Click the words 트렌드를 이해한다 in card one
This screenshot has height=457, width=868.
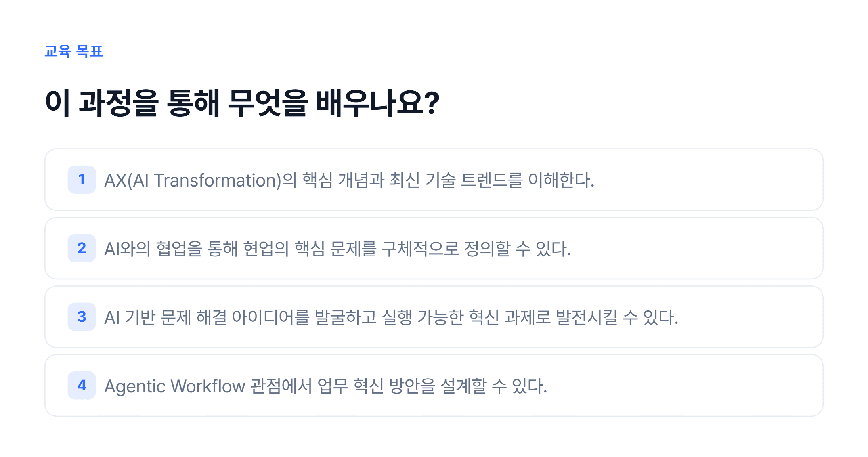tap(528, 180)
